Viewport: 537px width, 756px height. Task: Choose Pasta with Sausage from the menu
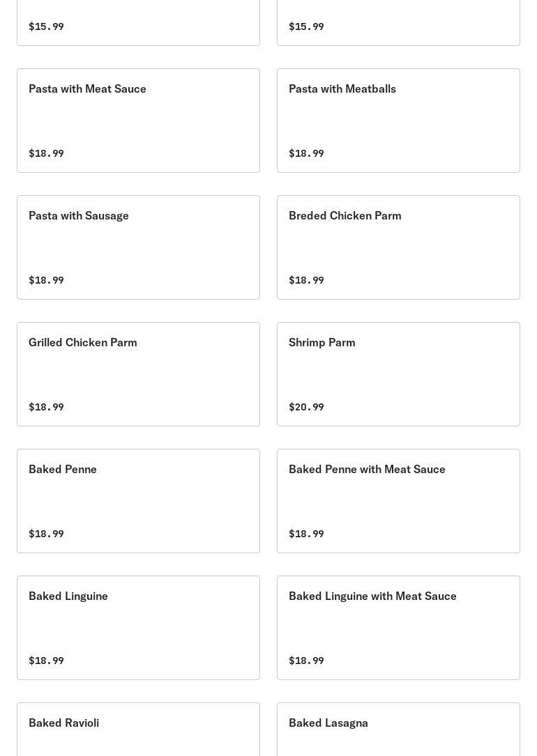[79, 216]
